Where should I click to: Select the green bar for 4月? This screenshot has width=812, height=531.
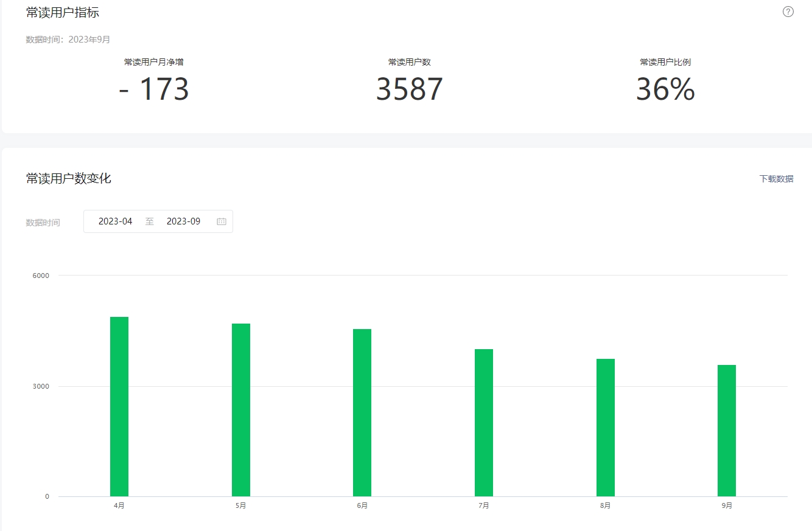click(119, 406)
